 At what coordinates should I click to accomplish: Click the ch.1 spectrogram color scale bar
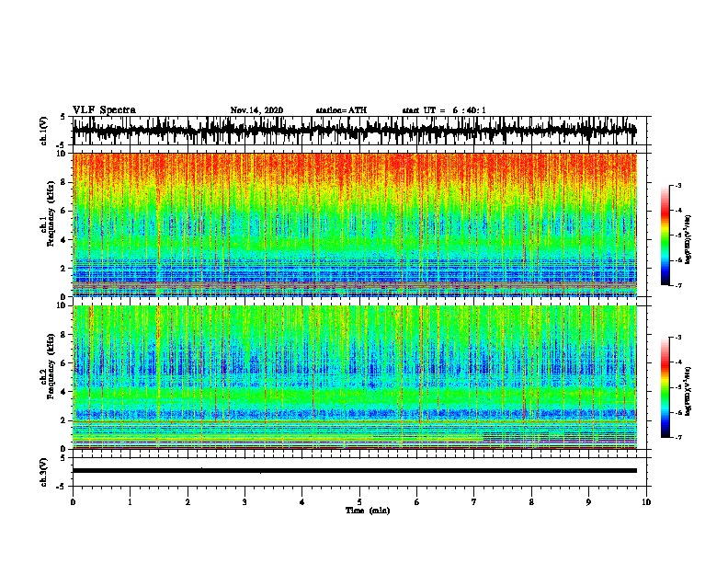(x=665, y=236)
